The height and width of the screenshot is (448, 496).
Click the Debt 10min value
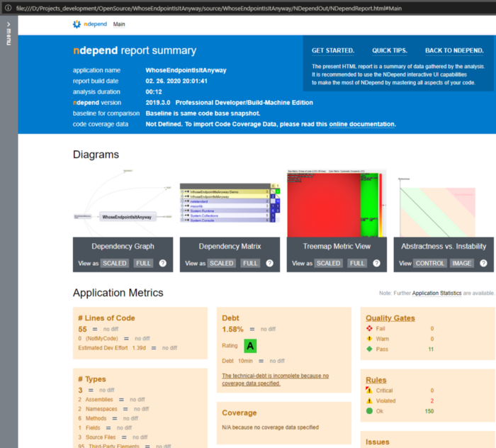[245, 361]
